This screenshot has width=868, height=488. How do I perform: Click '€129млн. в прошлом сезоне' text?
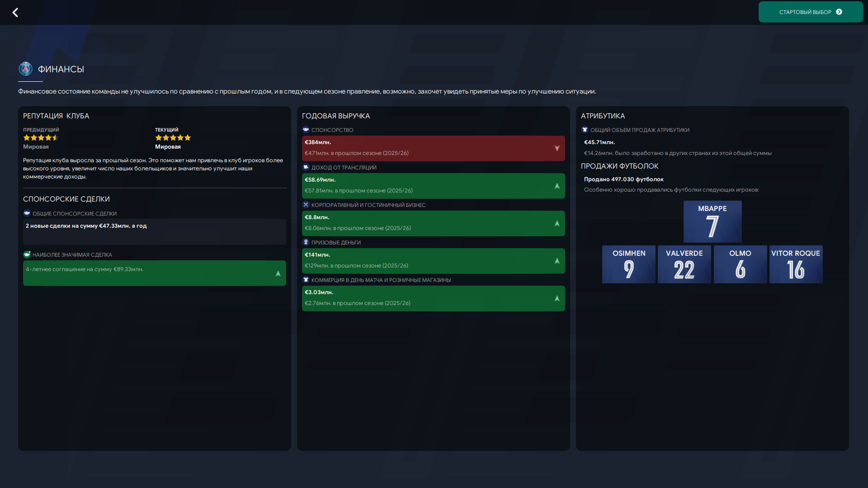pos(356,266)
